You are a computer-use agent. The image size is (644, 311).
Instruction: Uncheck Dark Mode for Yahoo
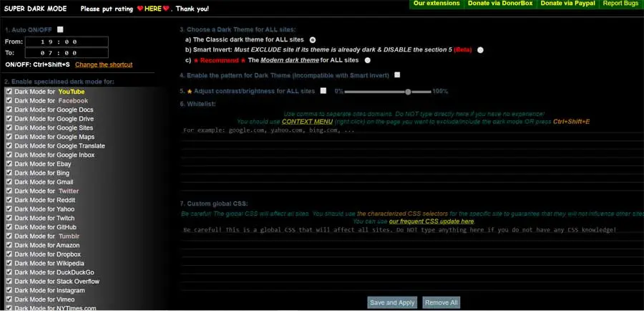(9, 209)
